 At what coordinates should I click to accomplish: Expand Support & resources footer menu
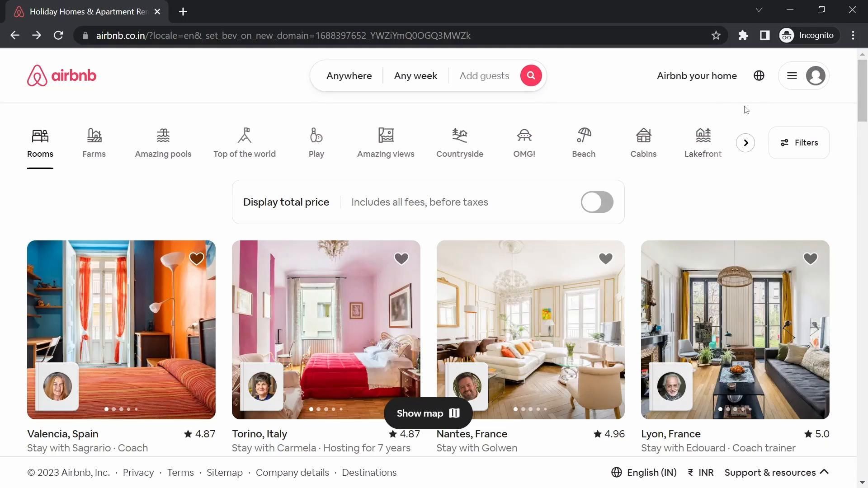coord(776,472)
